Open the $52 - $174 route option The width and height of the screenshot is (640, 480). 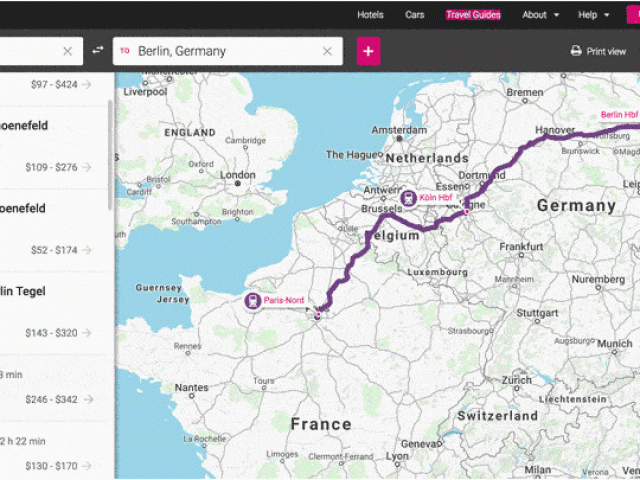pos(87,250)
